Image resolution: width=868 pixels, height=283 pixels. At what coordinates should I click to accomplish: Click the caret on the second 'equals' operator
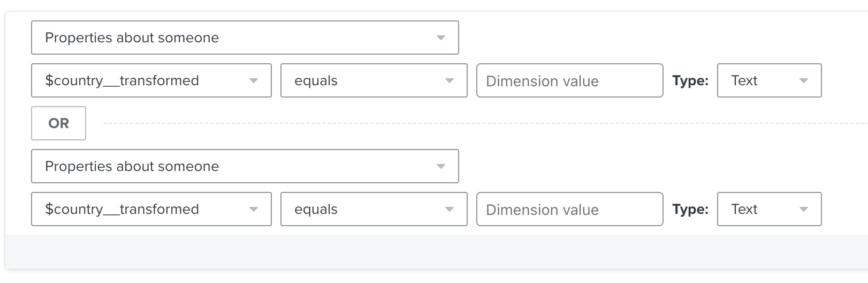(450, 210)
